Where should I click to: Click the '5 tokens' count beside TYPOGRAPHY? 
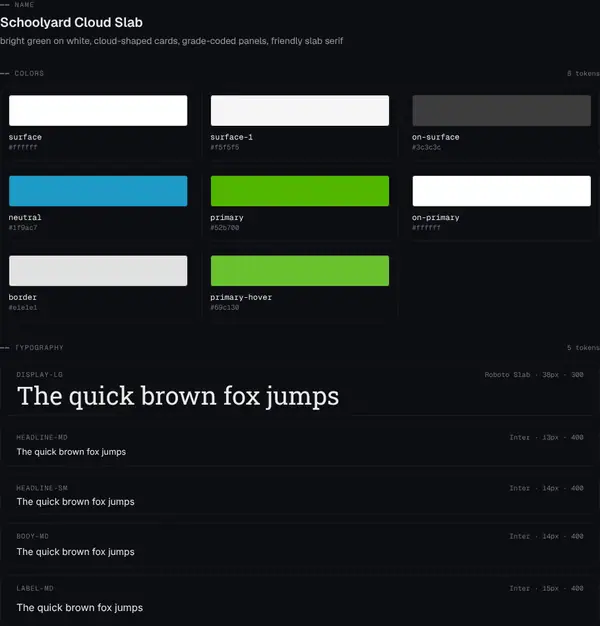click(x=583, y=348)
